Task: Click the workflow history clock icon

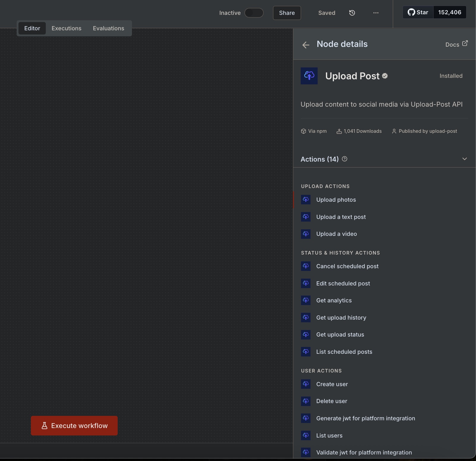Action: [x=352, y=13]
